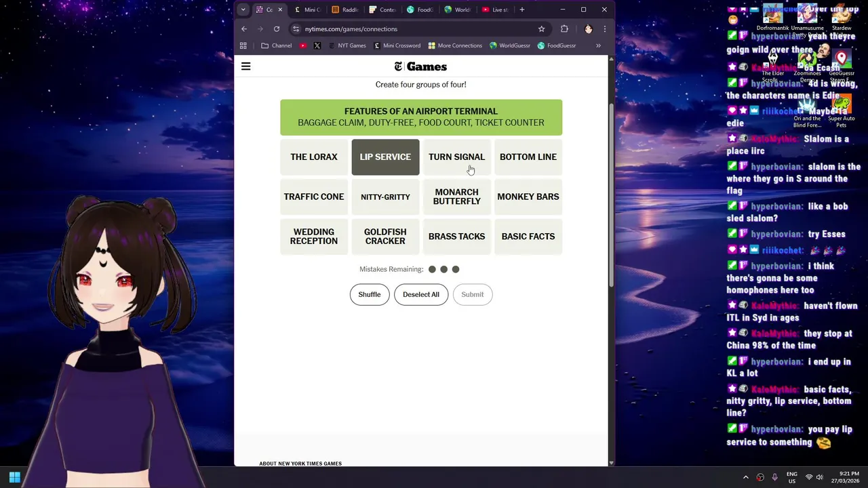This screenshot has width=868, height=488.
Task: Open the Windows Start menu
Action: pos(14,477)
